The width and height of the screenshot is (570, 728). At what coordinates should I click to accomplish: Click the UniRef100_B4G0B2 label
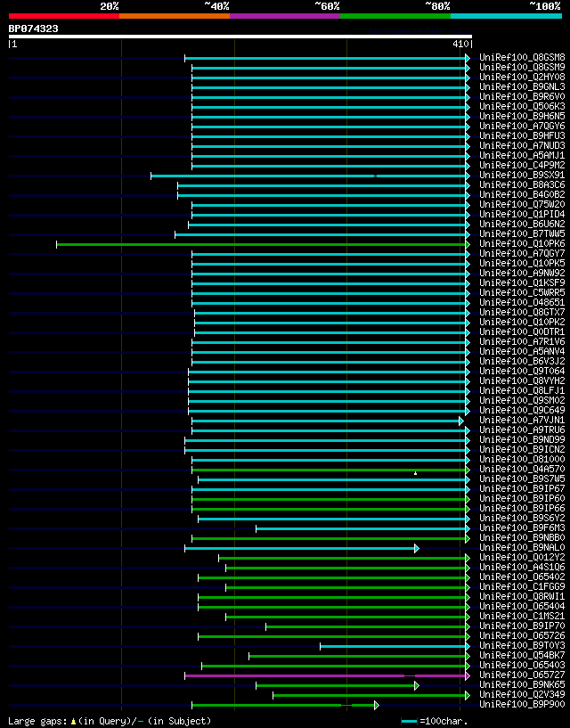pos(522,195)
